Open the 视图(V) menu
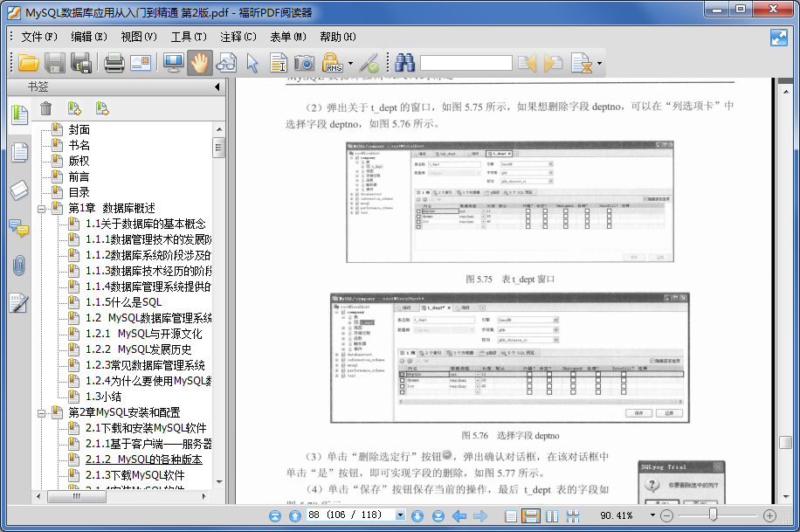Screen dimensions: 800x532 click(x=139, y=37)
